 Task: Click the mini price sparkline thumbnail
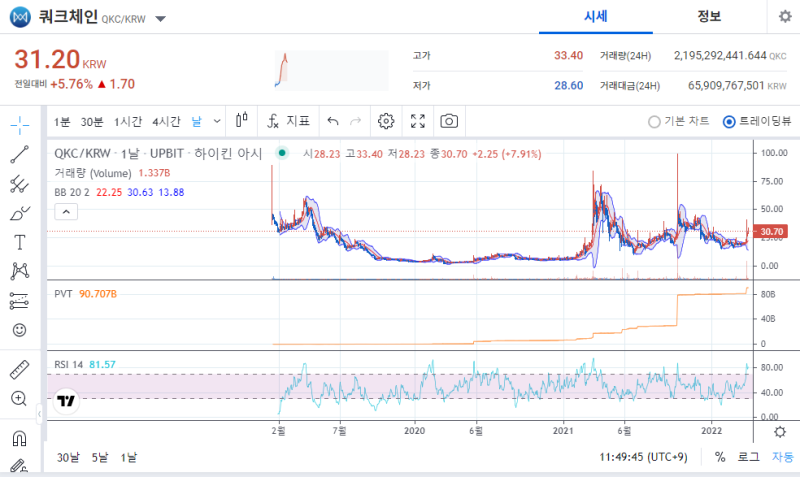point(332,70)
